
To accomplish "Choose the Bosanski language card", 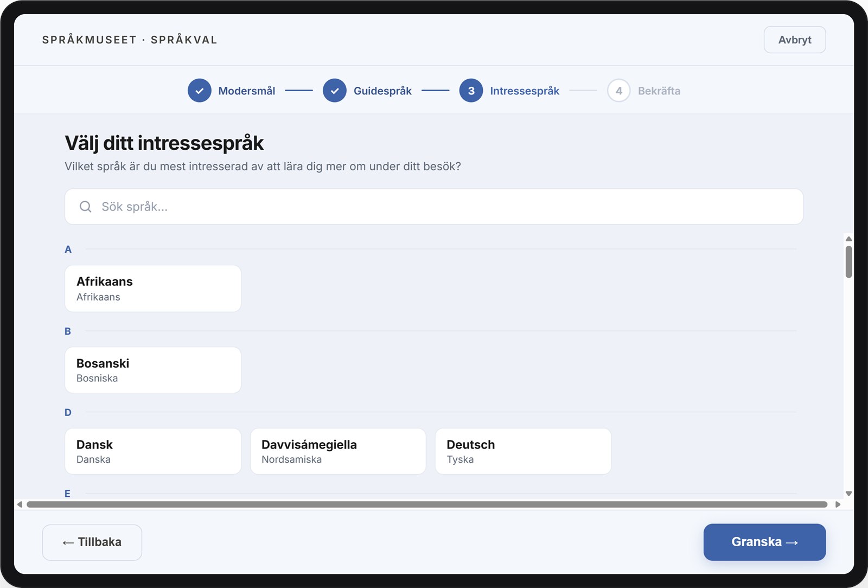I will tap(153, 370).
